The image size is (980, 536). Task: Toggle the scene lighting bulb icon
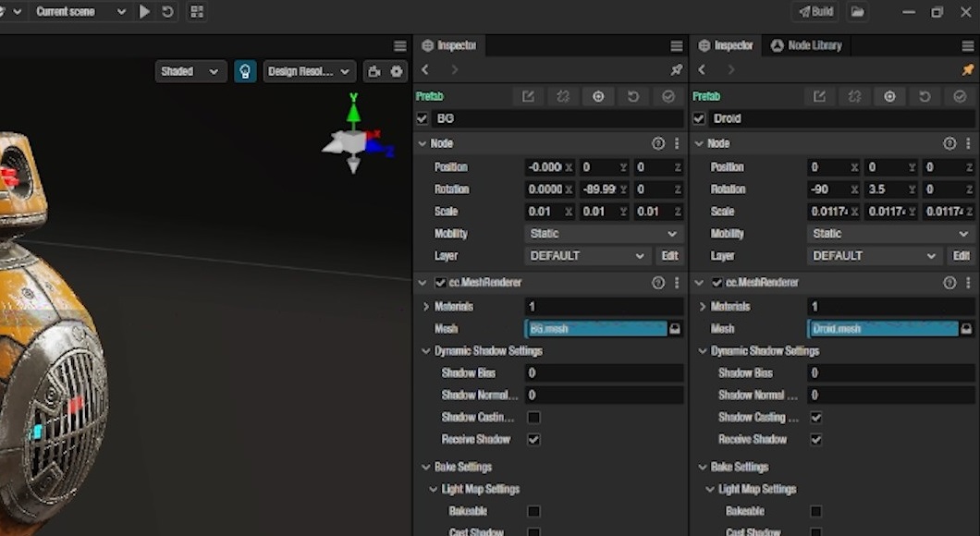click(245, 71)
